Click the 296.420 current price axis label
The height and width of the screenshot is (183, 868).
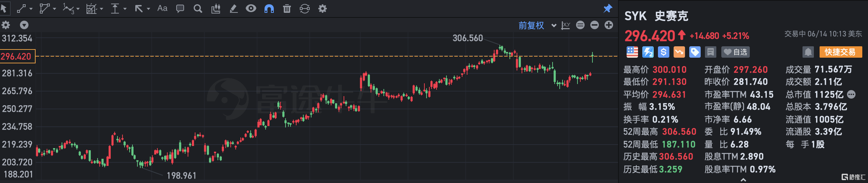coord(17,56)
